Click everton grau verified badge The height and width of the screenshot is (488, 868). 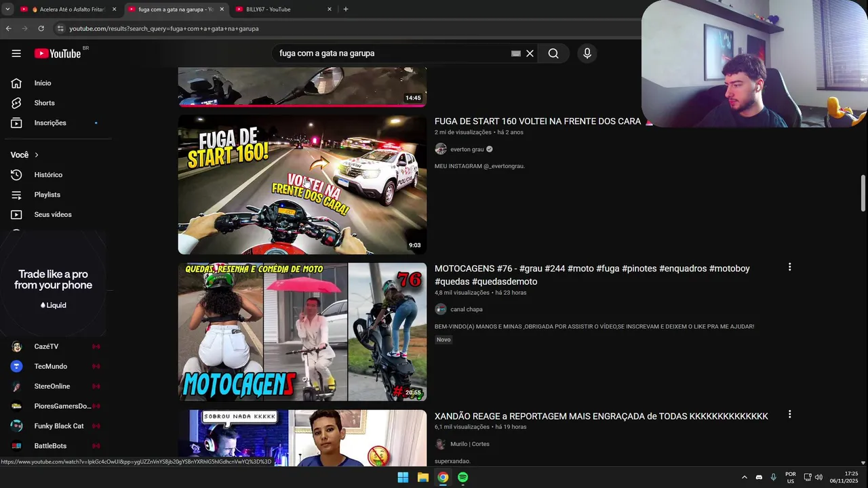point(490,149)
